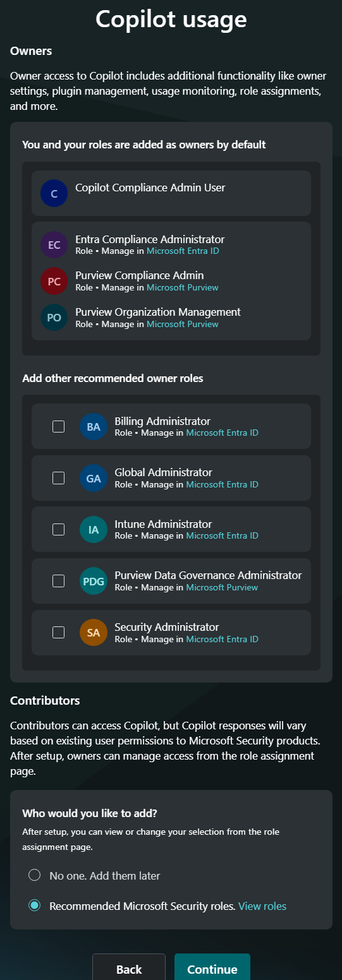Check the Billing Administrator checkbox
Viewport: 342px width, 980px height.
tap(58, 426)
